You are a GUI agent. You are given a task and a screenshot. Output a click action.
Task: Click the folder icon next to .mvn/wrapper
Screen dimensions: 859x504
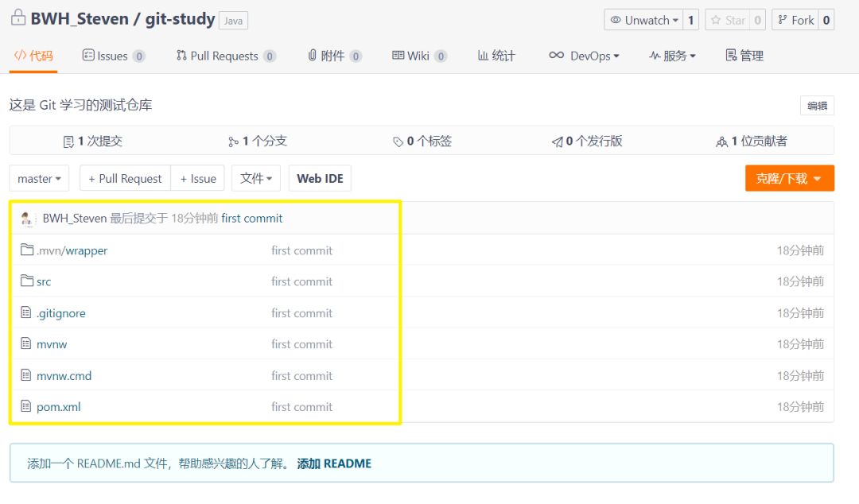coord(26,250)
